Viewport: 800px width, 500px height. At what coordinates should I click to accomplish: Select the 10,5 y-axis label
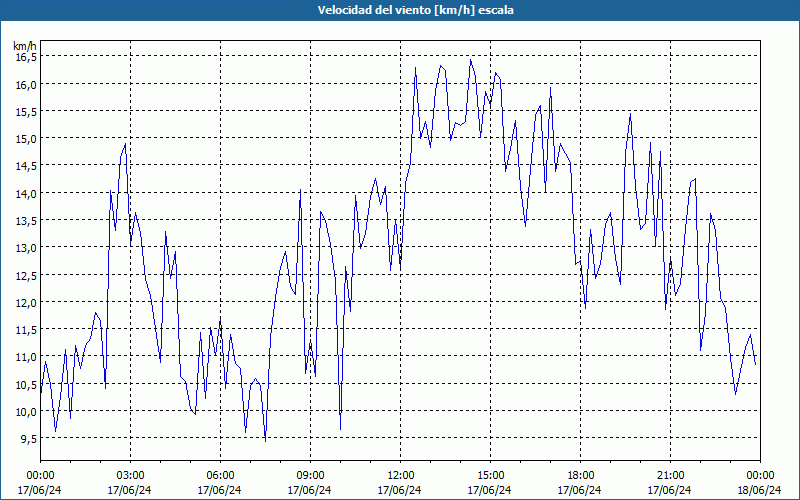click(x=26, y=384)
